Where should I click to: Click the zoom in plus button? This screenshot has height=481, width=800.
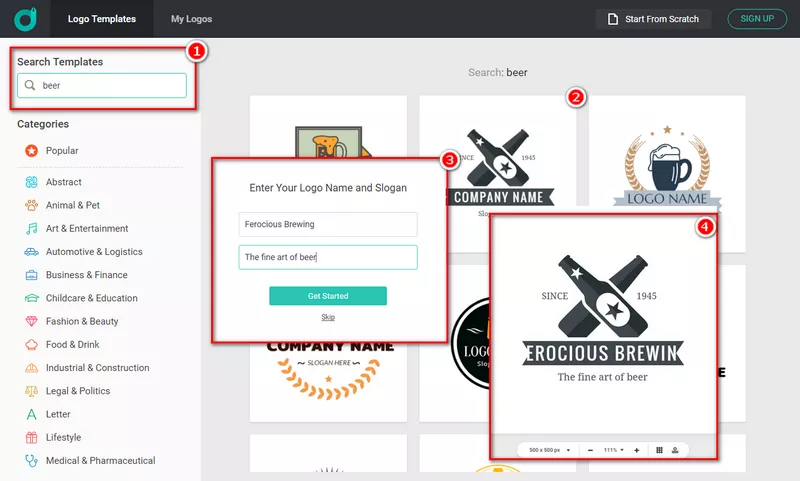click(637, 450)
